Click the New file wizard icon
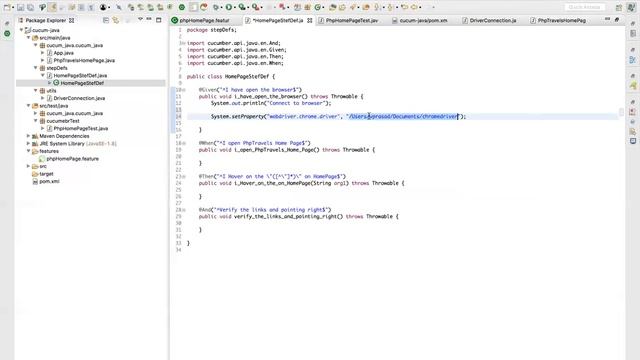 click(x=7, y=7)
